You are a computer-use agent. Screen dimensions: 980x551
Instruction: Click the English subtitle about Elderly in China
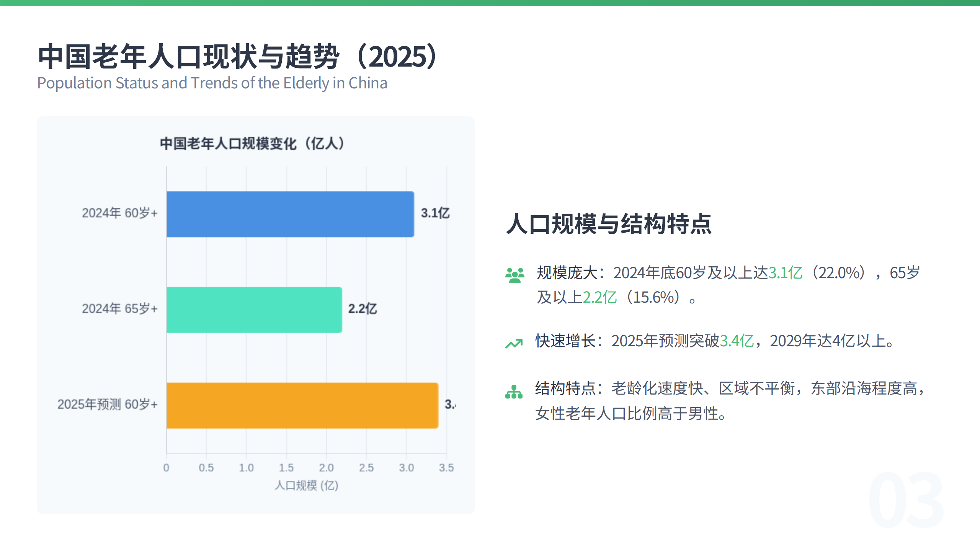pos(212,83)
